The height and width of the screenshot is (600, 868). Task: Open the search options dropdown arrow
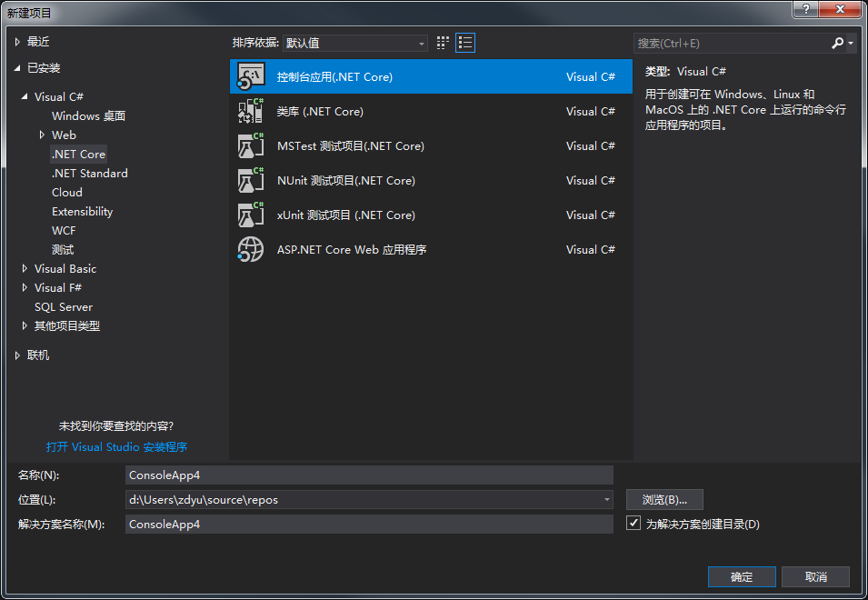(851, 43)
